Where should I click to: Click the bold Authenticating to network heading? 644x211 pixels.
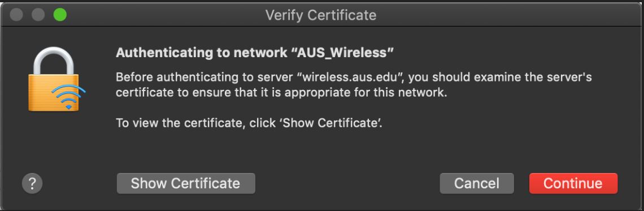(x=255, y=52)
